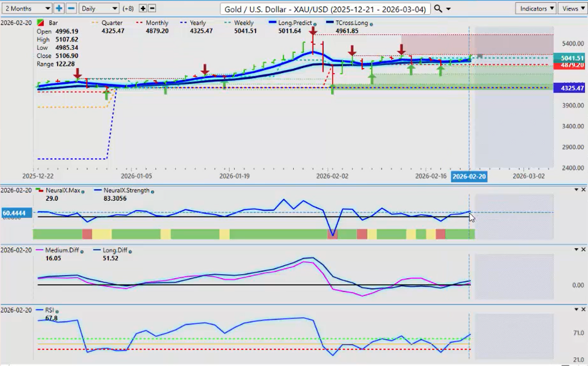Click the blue minus zoom-out button

pos(71,9)
